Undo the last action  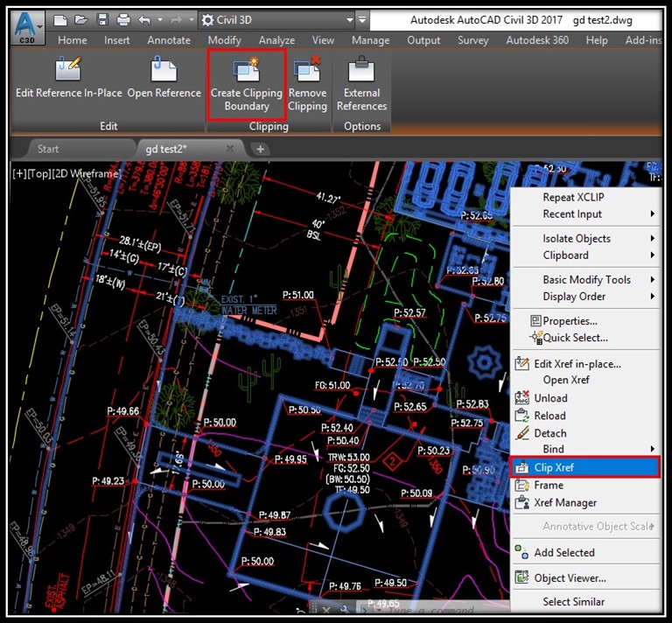point(145,20)
